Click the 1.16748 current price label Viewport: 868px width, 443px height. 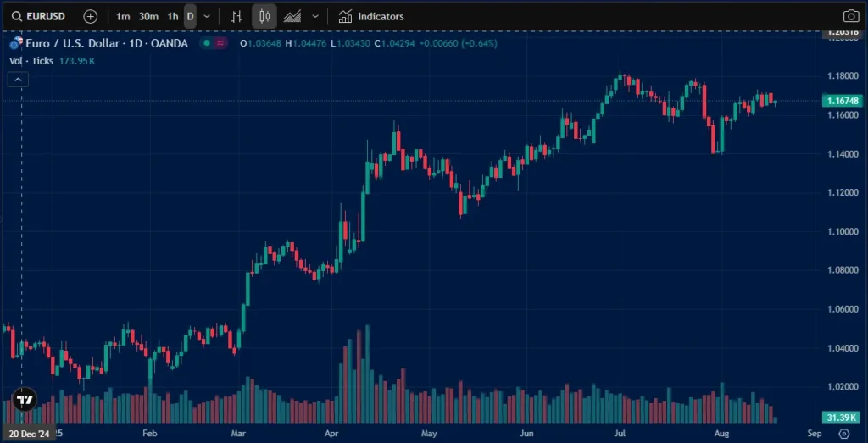coord(841,101)
